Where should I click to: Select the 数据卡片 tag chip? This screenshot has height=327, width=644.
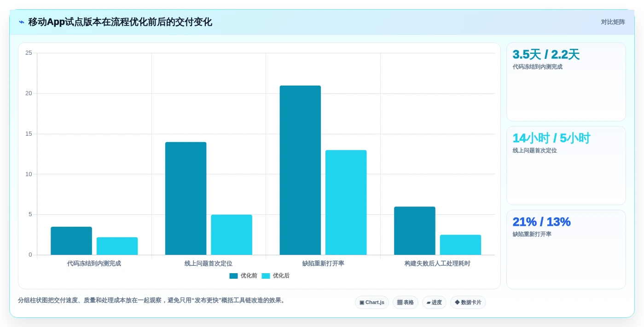468,303
